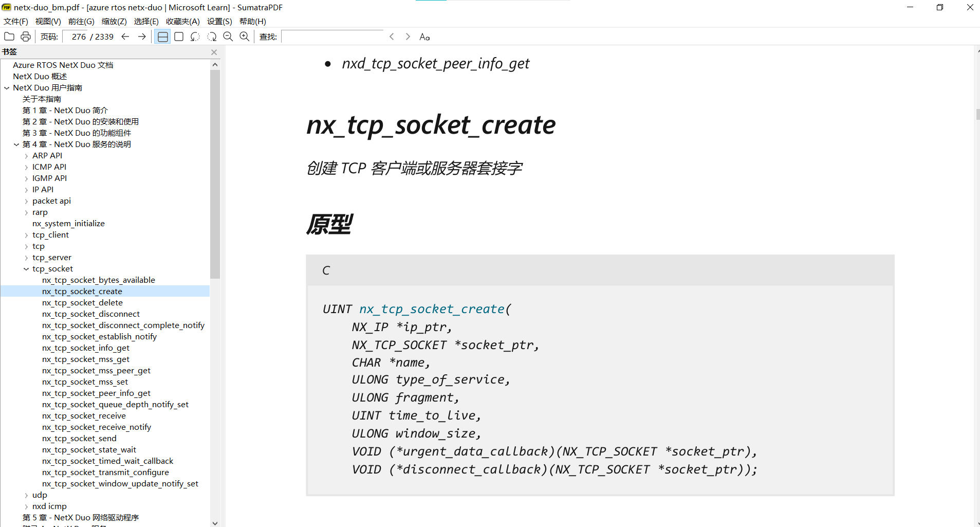This screenshot has height=527, width=980.
Task: Switch to single page layout icon
Action: point(179,37)
